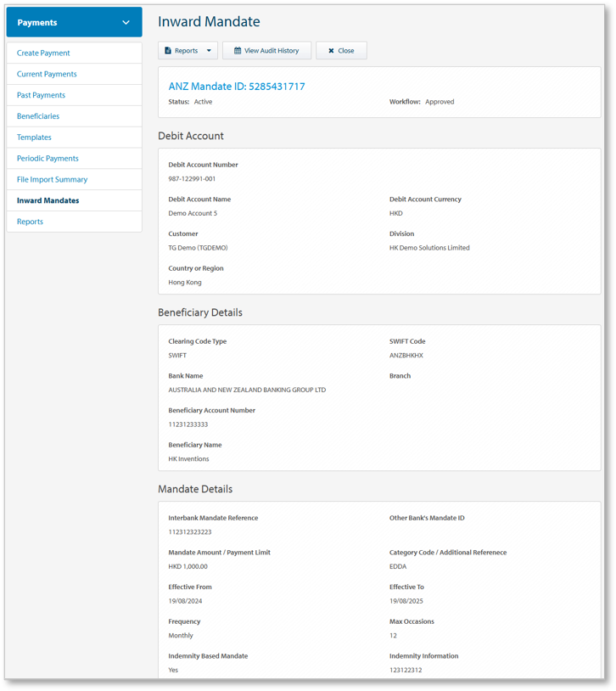616x691 pixels.
Task: Click the document icon on the Reports button
Action: [x=168, y=51]
